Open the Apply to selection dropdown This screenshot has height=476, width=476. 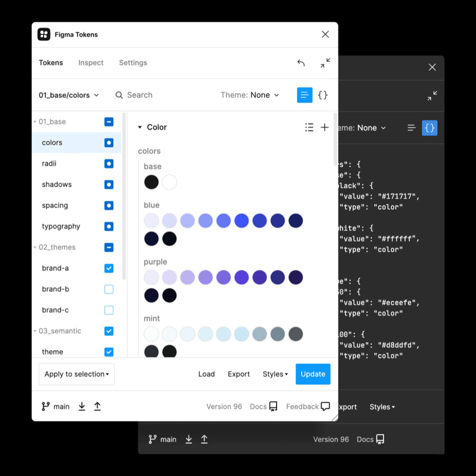77,374
